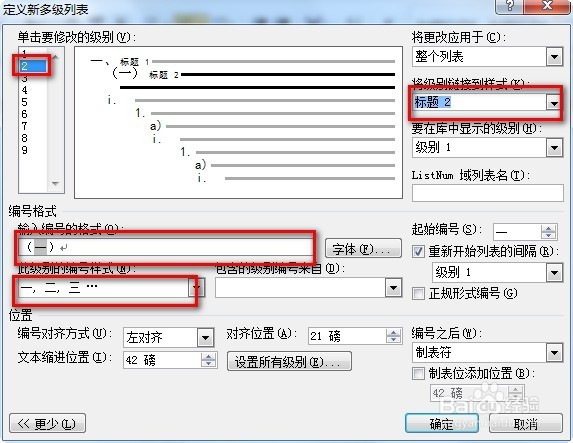Open the 将更改应用于 dropdown (整个列表)

[554, 57]
